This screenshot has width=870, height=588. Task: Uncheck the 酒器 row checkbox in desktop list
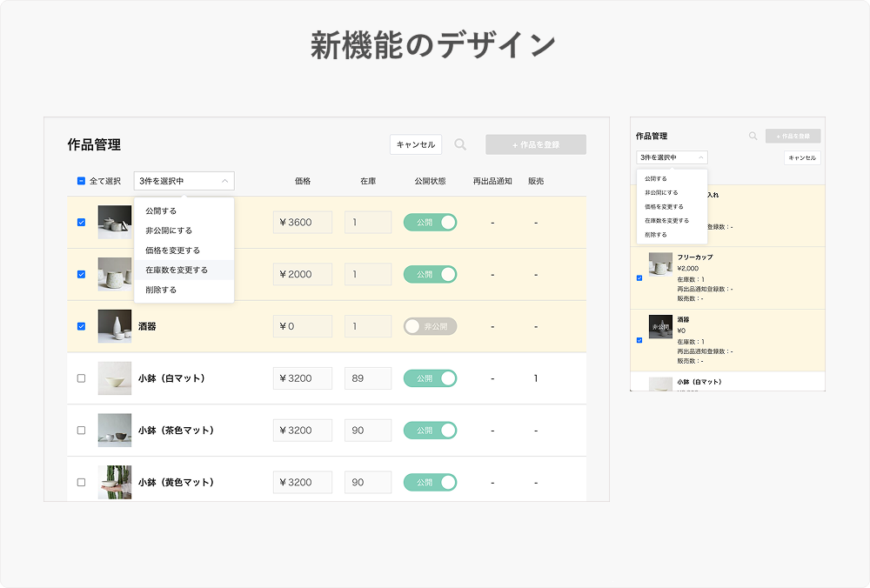(81, 326)
